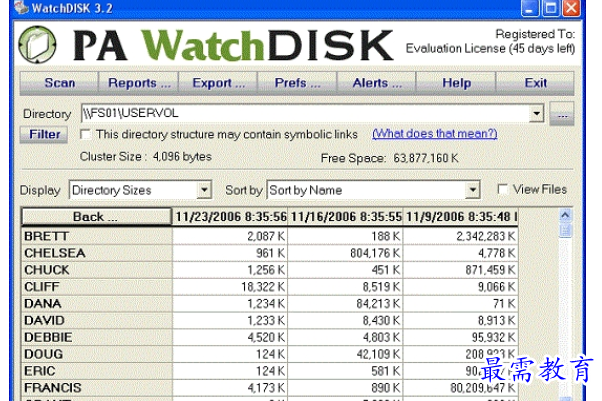Click the WatchDISK title bar app icon
This screenshot has height=401, width=602.
pos(21,7)
